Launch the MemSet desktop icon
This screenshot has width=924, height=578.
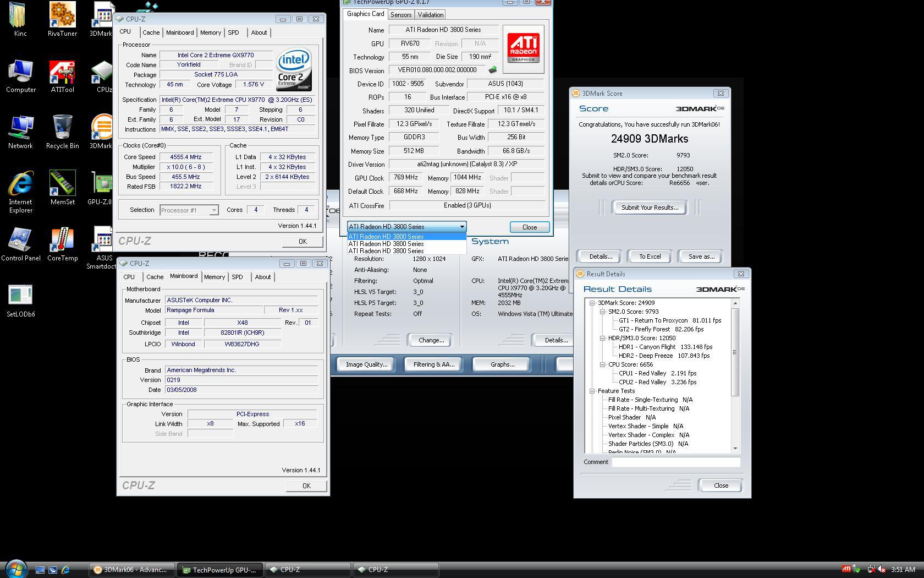[x=62, y=188]
